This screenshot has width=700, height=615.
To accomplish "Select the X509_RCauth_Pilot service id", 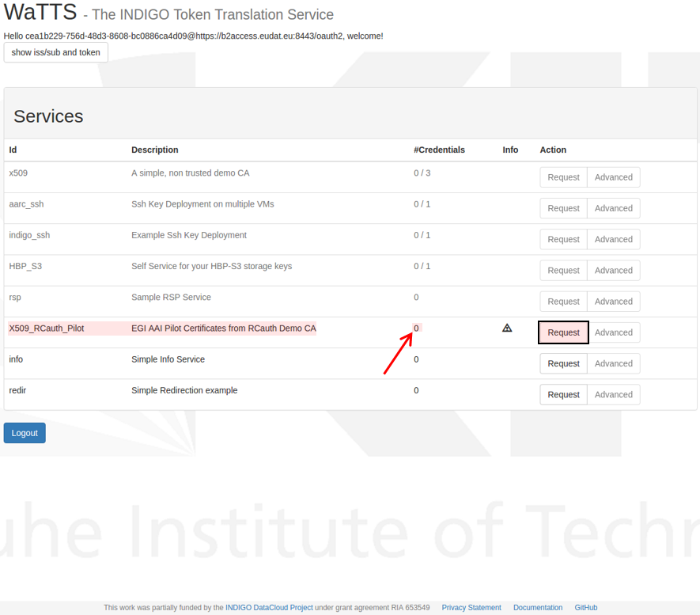I will [47, 328].
